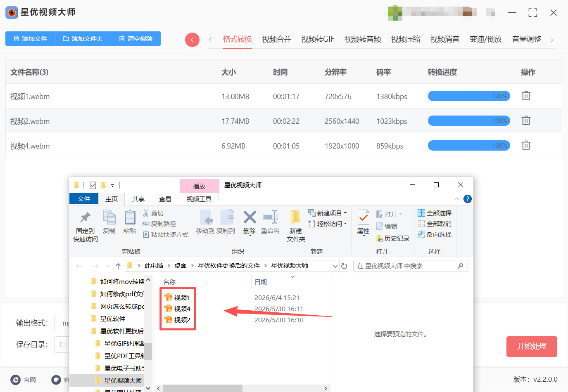Select the 视频4 file in Explorer
568x392 pixels.
[x=177, y=309]
